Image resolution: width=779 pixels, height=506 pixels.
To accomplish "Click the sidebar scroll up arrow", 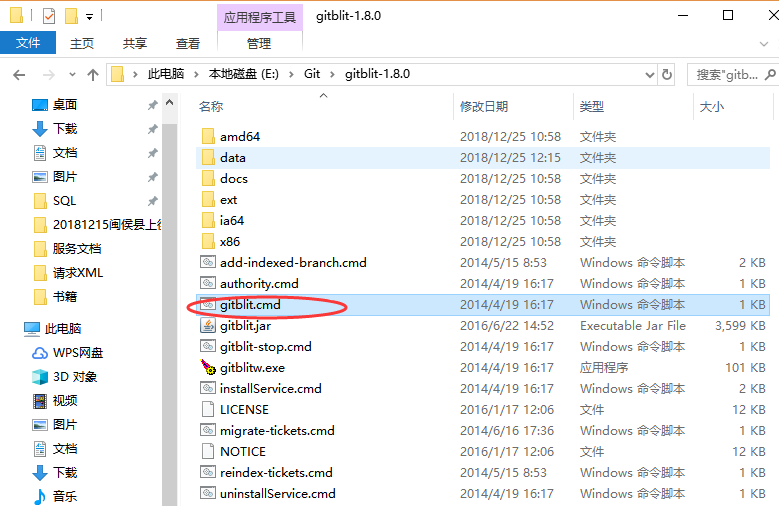I will pos(169,103).
